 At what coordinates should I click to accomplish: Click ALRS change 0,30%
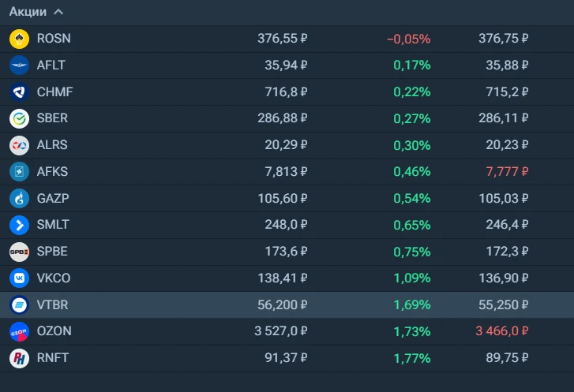click(x=412, y=145)
